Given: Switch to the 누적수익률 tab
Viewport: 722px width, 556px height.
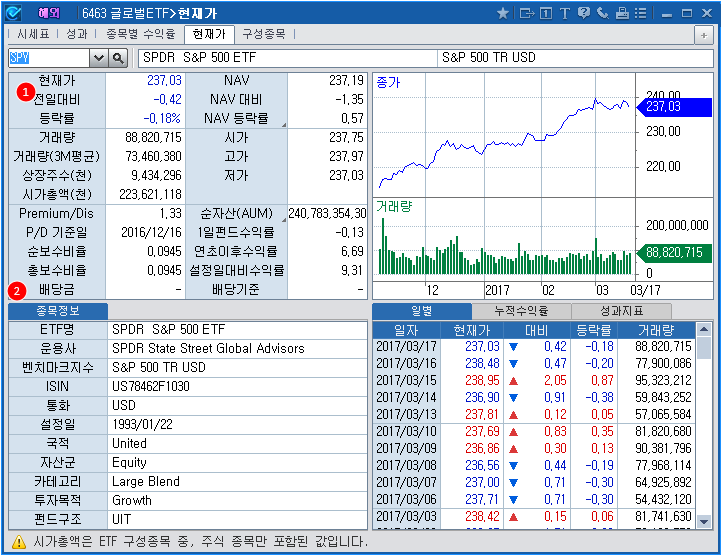Looking at the screenshot, I should tap(521, 311).
